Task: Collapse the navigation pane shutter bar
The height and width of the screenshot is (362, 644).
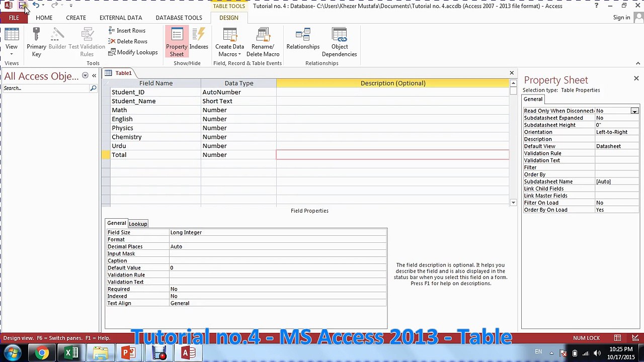Action: [x=94, y=76]
